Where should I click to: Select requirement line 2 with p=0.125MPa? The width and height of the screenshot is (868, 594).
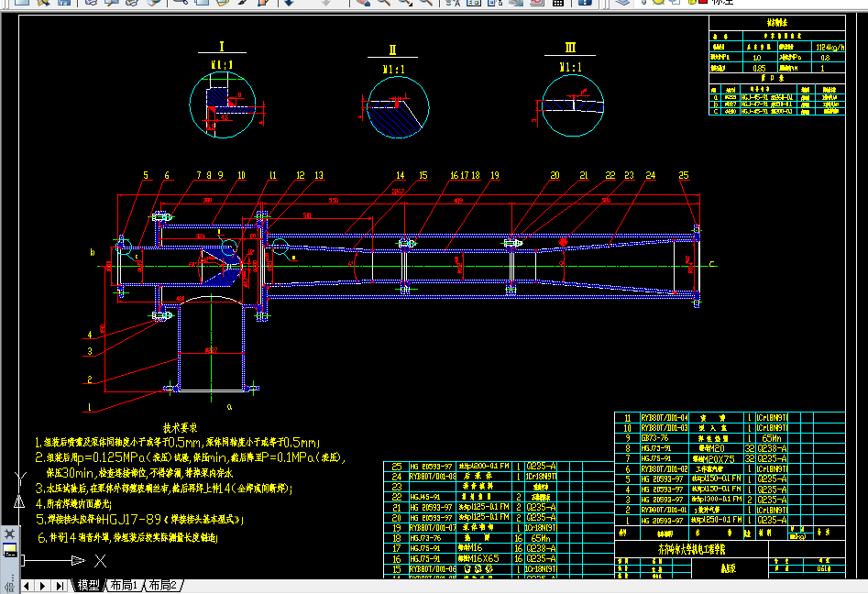191,457
